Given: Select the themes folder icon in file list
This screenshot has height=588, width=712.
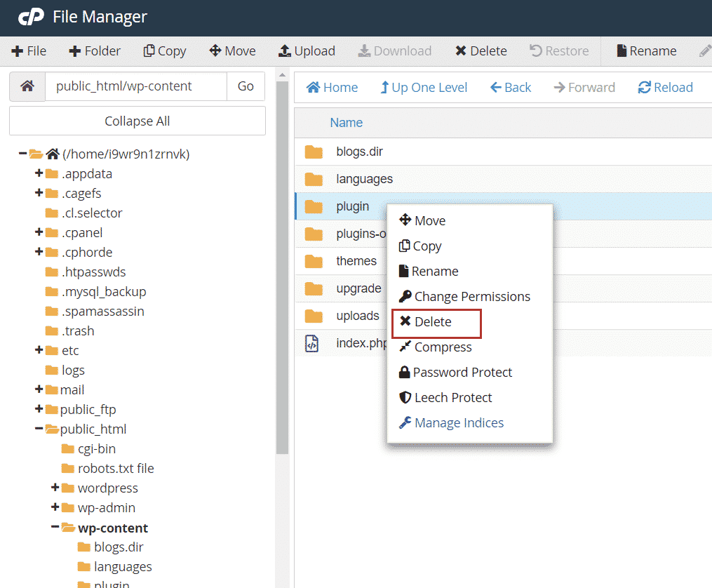Looking at the screenshot, I should click(314, 261).
